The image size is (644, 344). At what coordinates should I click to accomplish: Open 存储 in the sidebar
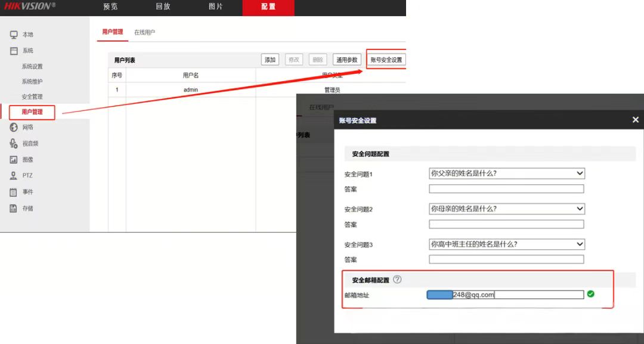(28, 209)
